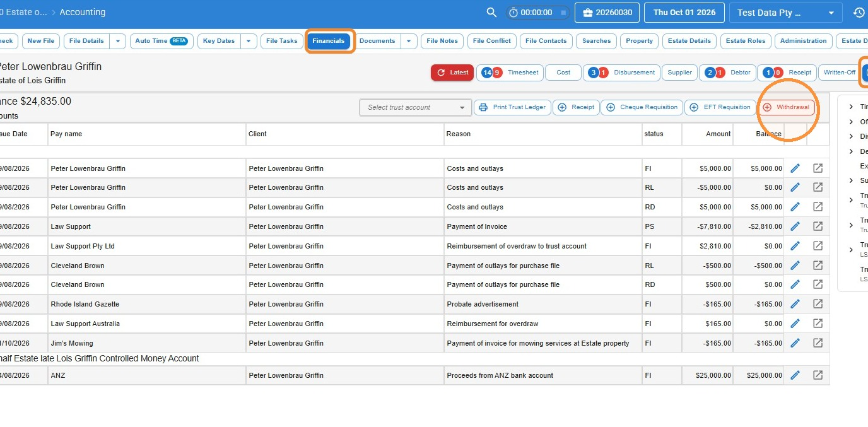
Task: Open the Property tab
Action: pos(640,41)
